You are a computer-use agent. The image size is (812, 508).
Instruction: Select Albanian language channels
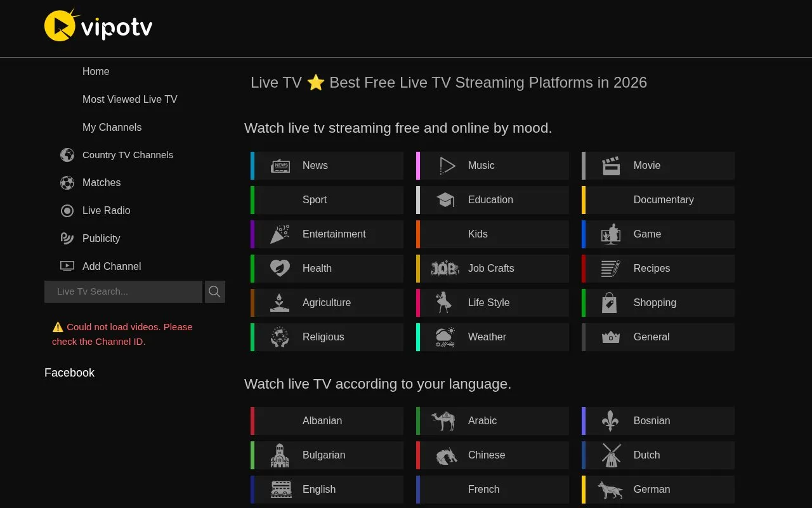pos(327,421)
